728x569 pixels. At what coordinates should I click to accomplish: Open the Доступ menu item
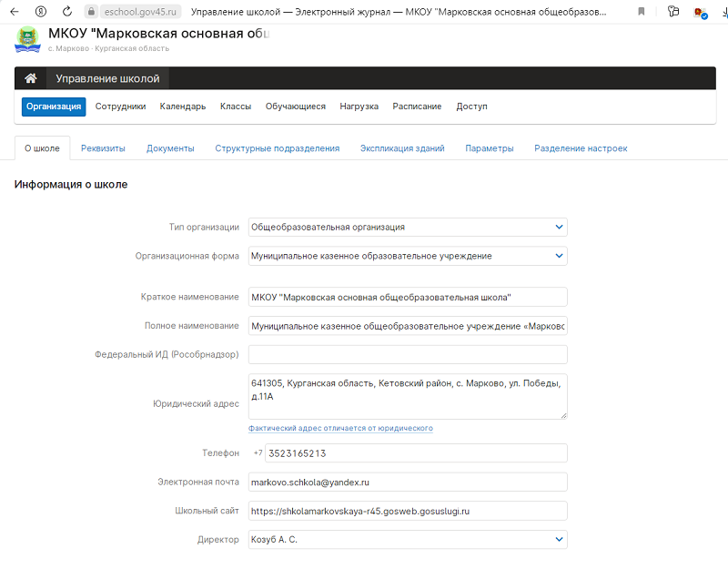tap(471, 107)
